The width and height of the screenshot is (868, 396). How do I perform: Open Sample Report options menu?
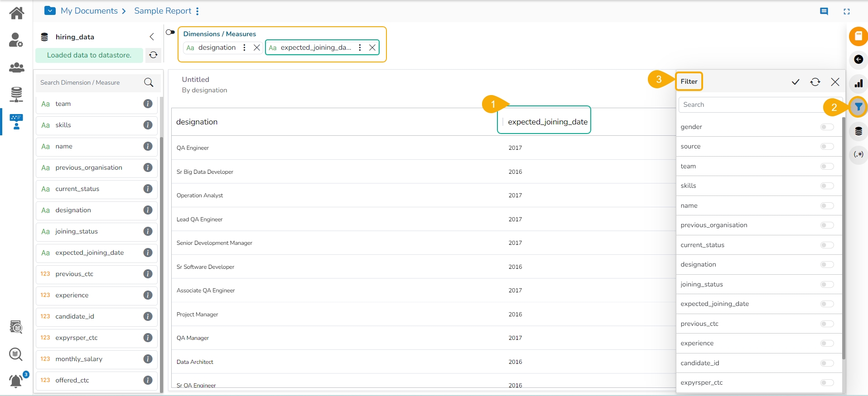pos(198,11)
